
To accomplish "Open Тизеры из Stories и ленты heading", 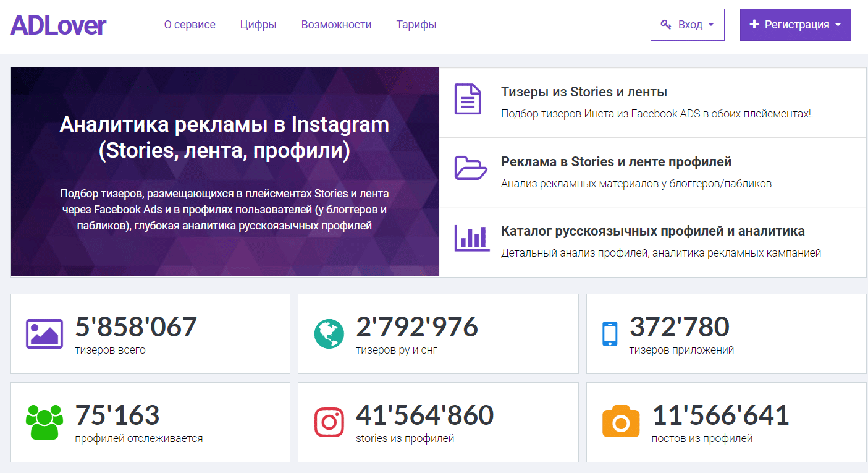I will [584, 92].
